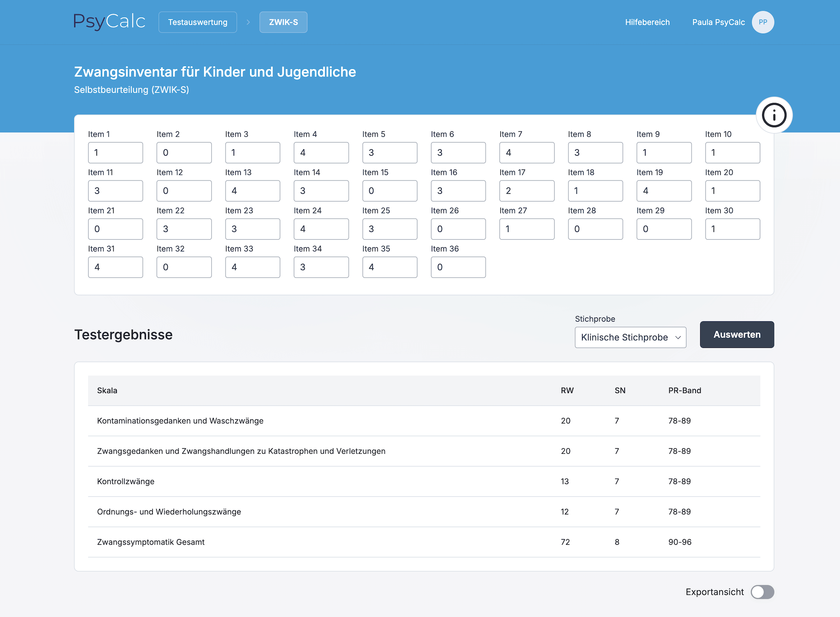Click the PR-Band column header

point(685,391)
